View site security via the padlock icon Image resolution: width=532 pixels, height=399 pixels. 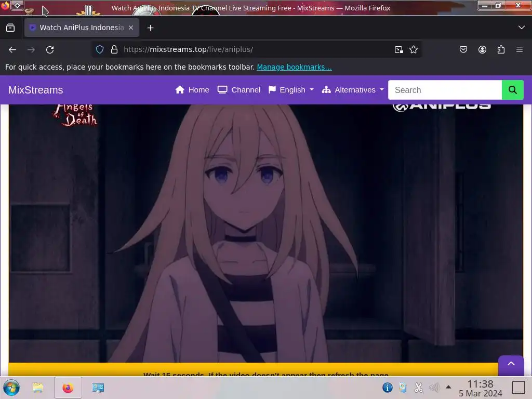[114, 49]
